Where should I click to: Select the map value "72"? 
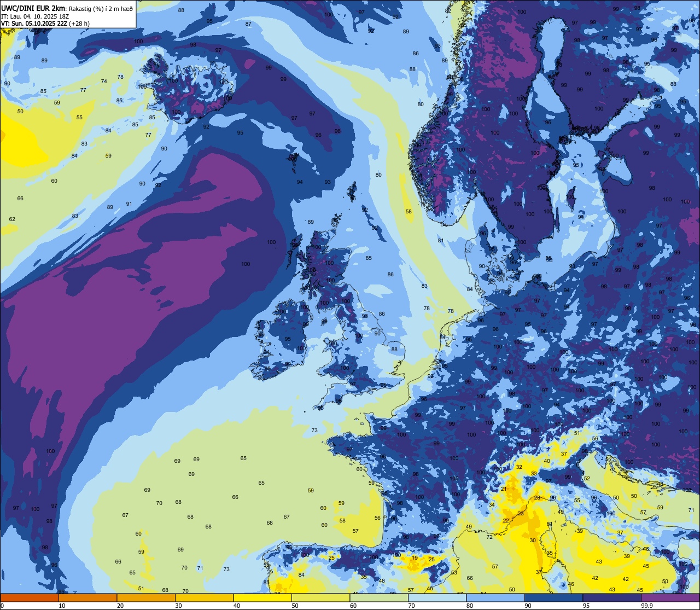pyautogui.click(x=489, y=537)
